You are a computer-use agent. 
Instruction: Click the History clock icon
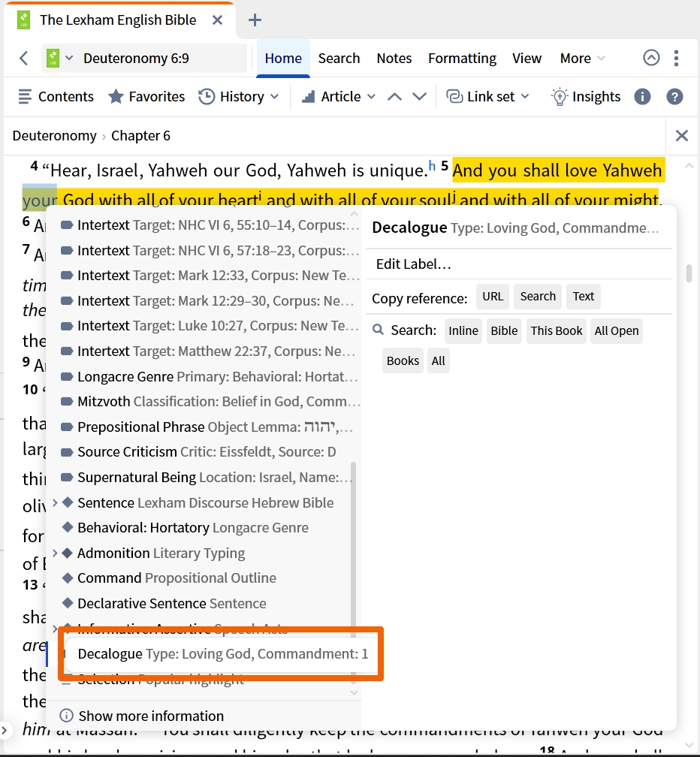[207, 97]
